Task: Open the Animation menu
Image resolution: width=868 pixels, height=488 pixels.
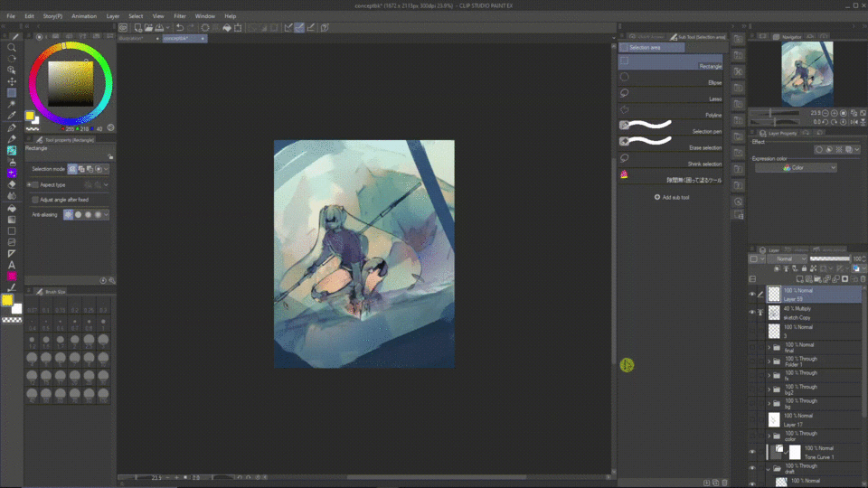Action: click(x=84, y=16)
